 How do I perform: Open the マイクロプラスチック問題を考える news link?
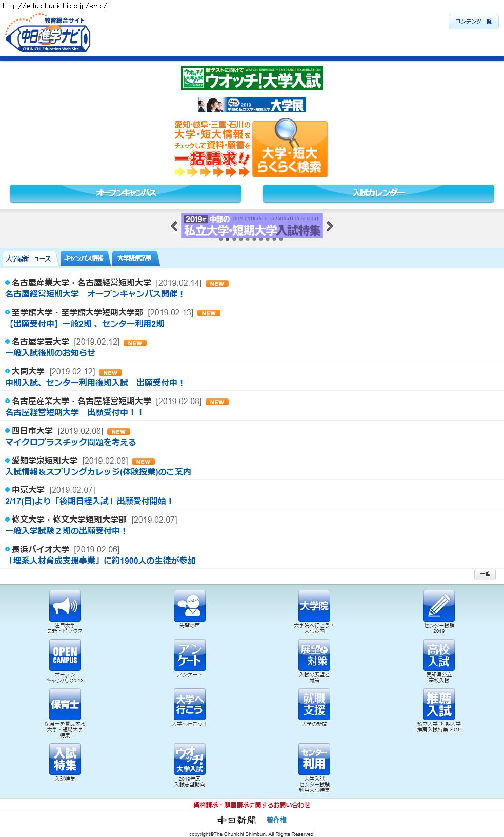click(x=71, y=442)
